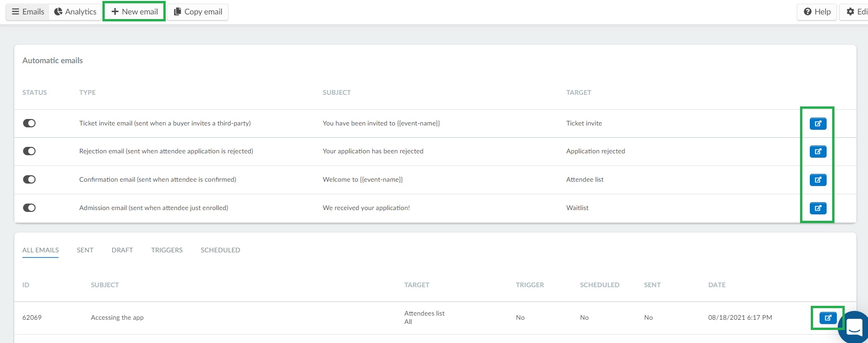Click the 'Accessing the app' subject

117,317
